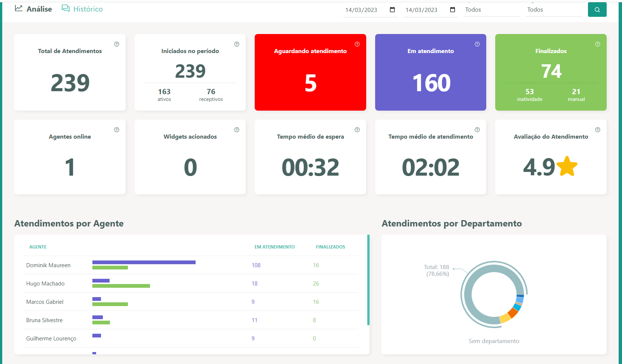Click value 108 for Dominik Maureen
Screen dimensions: 622x364
point(256,265)
